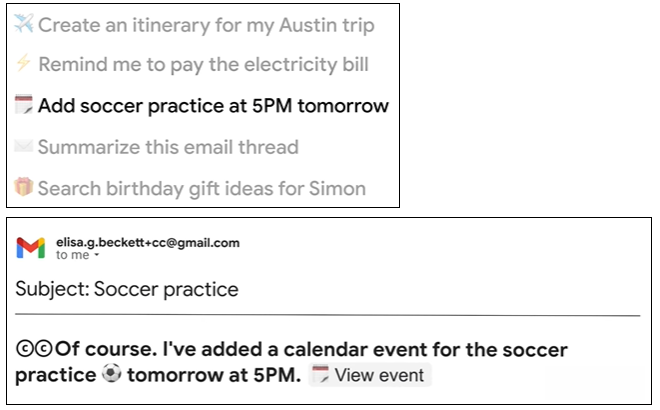The width and height of the screenshot is (660, 410).
Task: Select the lightning bolt icon
Action: click(24, 65)
